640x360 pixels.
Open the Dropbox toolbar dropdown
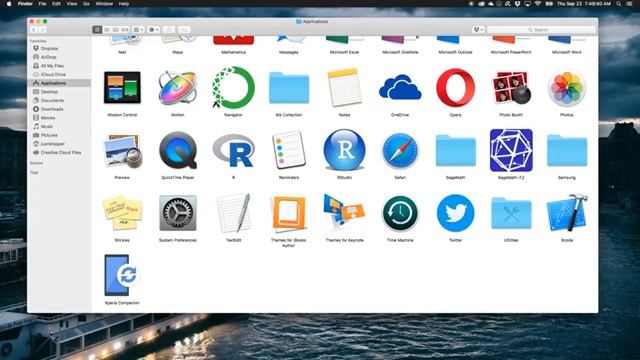(478, 30)
